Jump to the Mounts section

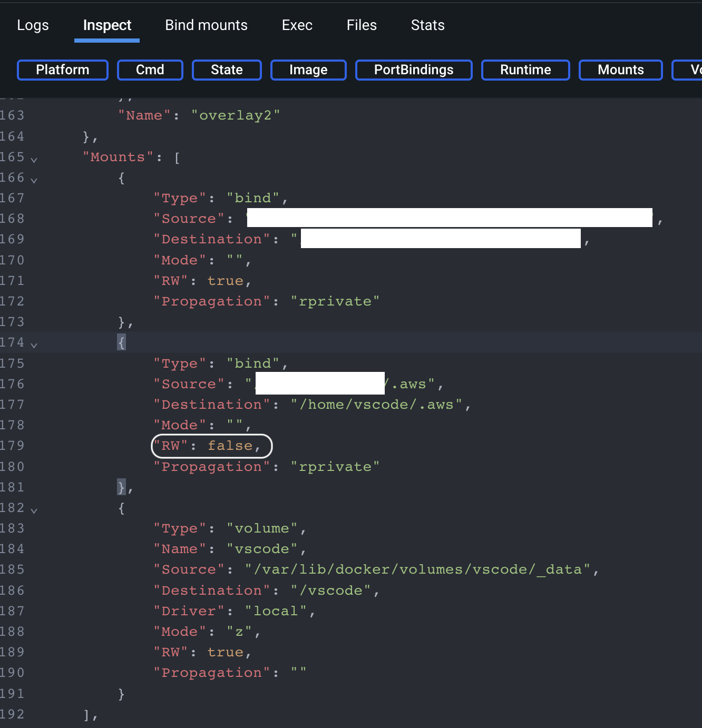(621, 70)
